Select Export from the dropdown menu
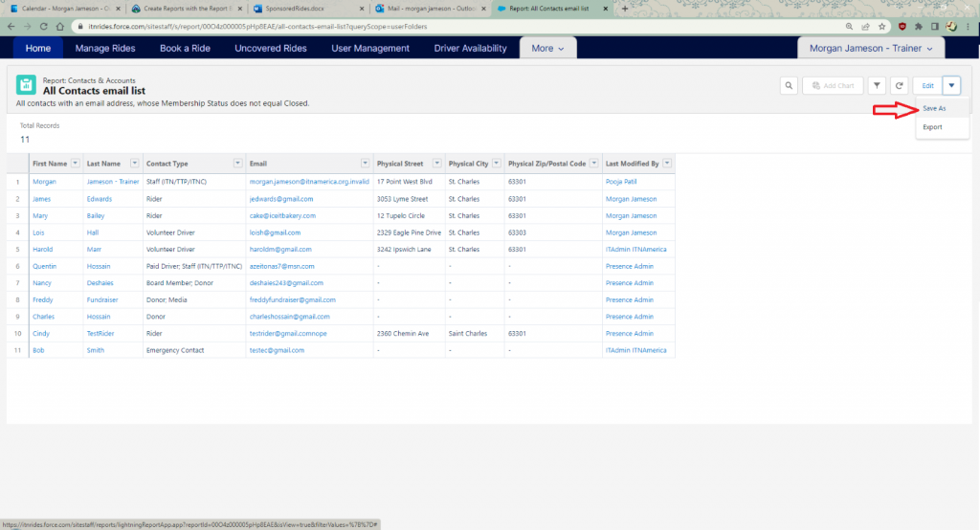The height and width of the screenshot is (530, 980). [x=932, y=127]
